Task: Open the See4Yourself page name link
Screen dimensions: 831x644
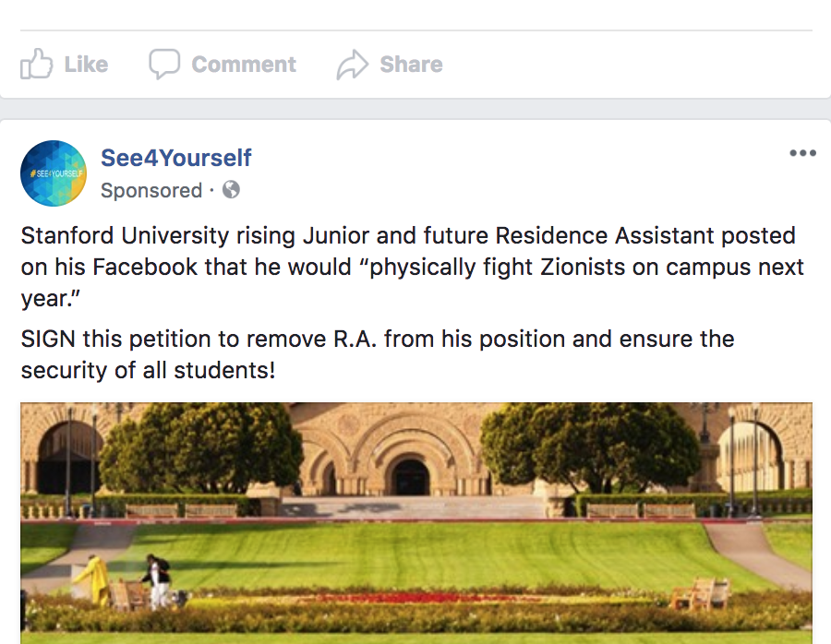Action: click(176, 158)
